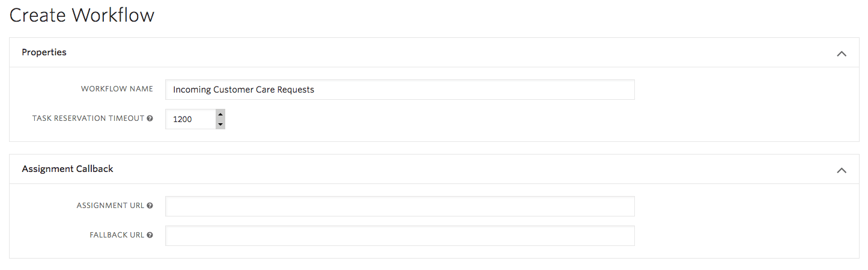Click the word 'Requests' in the workflow name
This screenshot has width=868, height=270.
295,90
